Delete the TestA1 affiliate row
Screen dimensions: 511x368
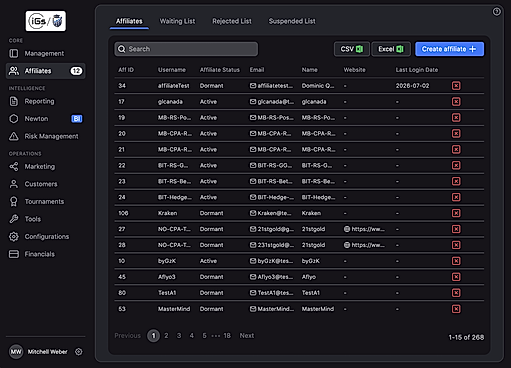click(456, 293)
